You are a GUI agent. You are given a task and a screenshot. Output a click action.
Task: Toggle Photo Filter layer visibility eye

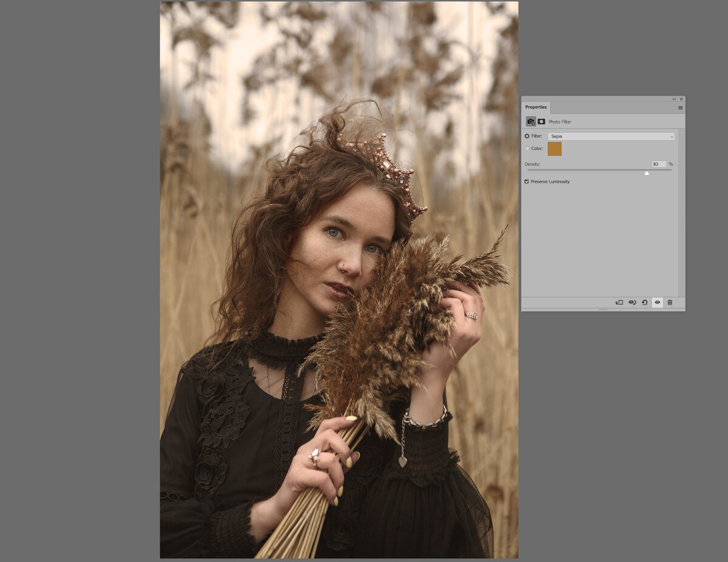pyautogui.click(x=657, y=302)
